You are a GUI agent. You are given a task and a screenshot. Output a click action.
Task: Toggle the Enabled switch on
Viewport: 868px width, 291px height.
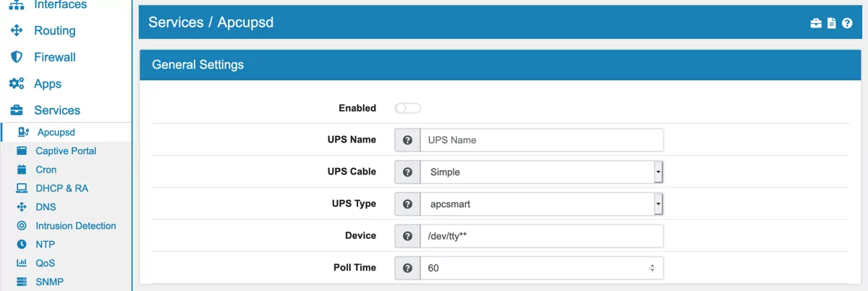(x=408, y=109)
